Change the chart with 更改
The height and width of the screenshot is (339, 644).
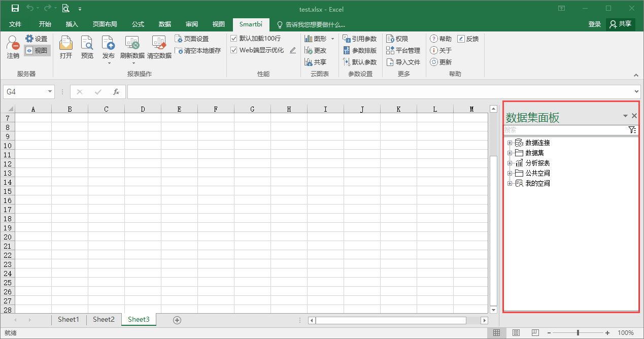tap(316, 50)
